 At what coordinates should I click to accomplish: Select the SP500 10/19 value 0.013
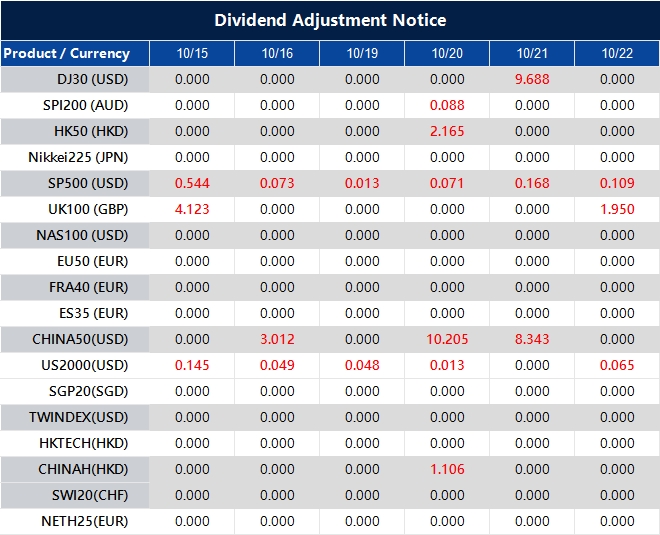(x=362, y=184)
